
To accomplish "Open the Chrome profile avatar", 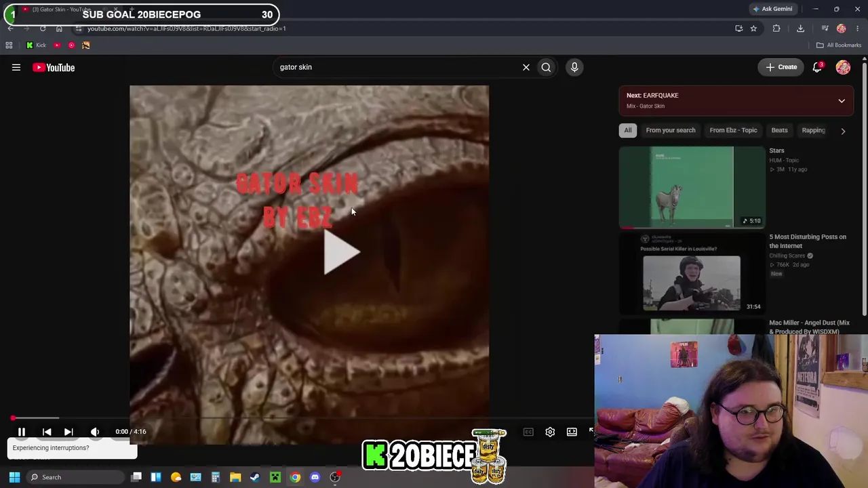I will pyautogui.click(x=842, y=28).
